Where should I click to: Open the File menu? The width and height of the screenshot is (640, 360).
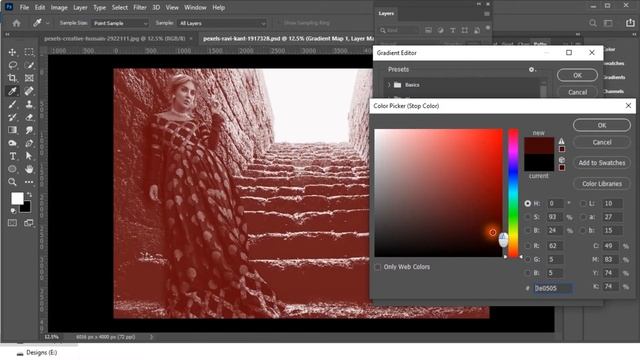click(24, 7)
